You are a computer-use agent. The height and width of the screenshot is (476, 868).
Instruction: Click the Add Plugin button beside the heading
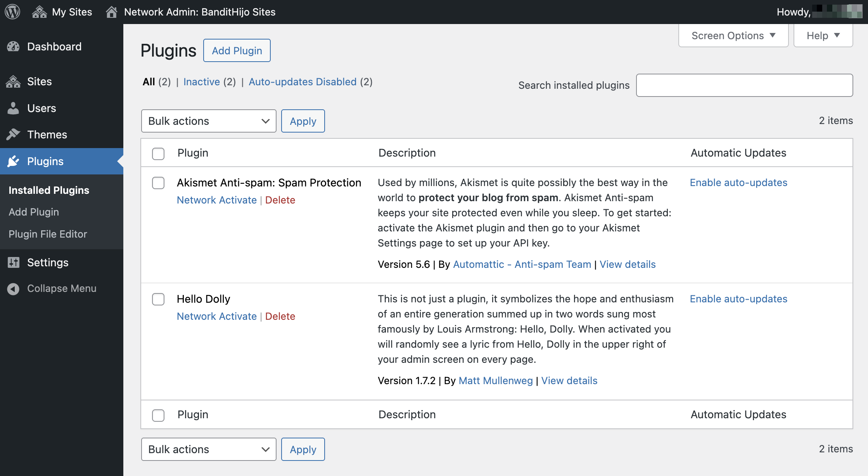tap(237, 50)
